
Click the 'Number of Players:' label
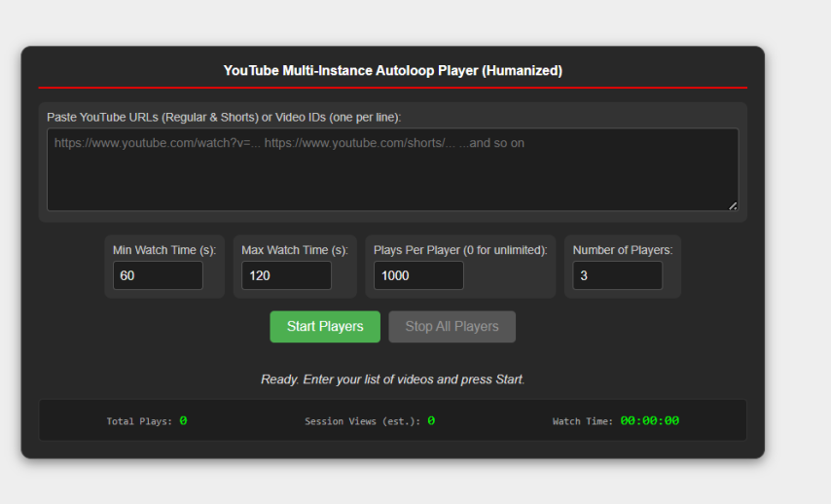pyautogui.click(x=623, y=250)
